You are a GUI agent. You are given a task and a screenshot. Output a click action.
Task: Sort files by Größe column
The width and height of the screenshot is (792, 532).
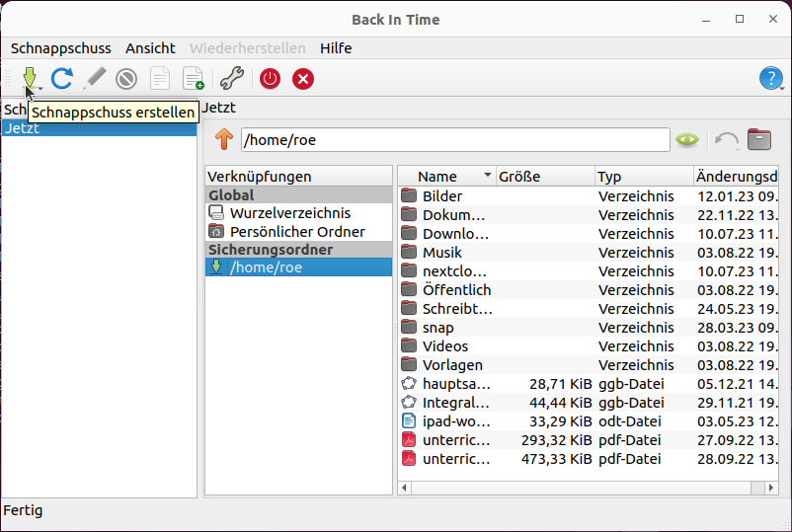click(543, 177)
